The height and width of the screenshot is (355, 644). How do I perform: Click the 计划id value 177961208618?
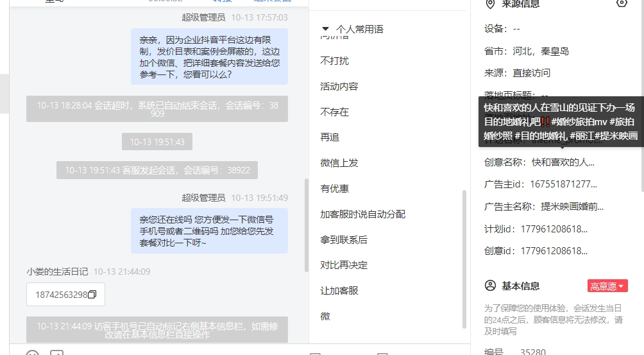[x=554, y=229]
